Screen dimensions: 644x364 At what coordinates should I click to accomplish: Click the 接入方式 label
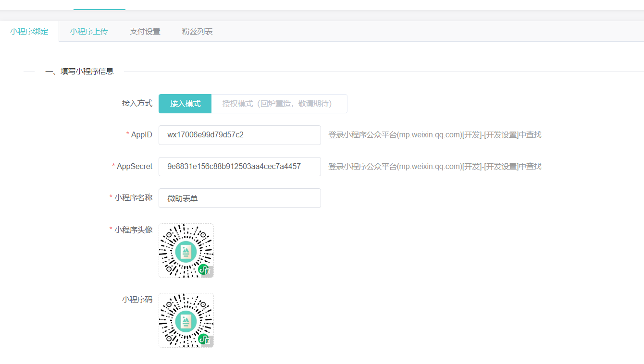tap(137, 103)
